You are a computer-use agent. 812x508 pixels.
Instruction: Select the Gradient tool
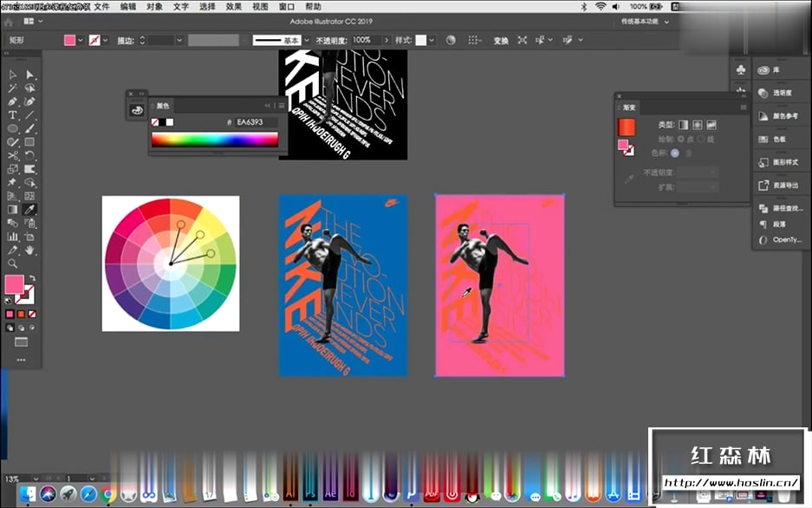(x=12, y=209)
